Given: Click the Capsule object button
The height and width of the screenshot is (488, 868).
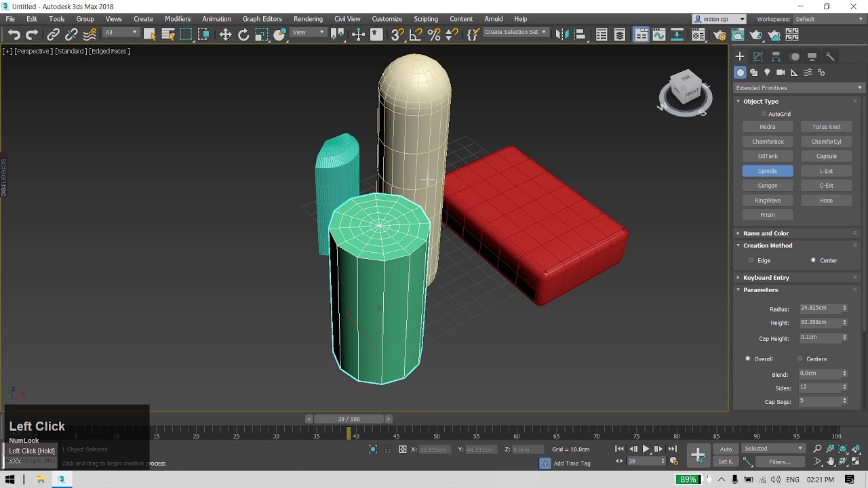Looking at the screenshot, I should (x=826, y=157).
